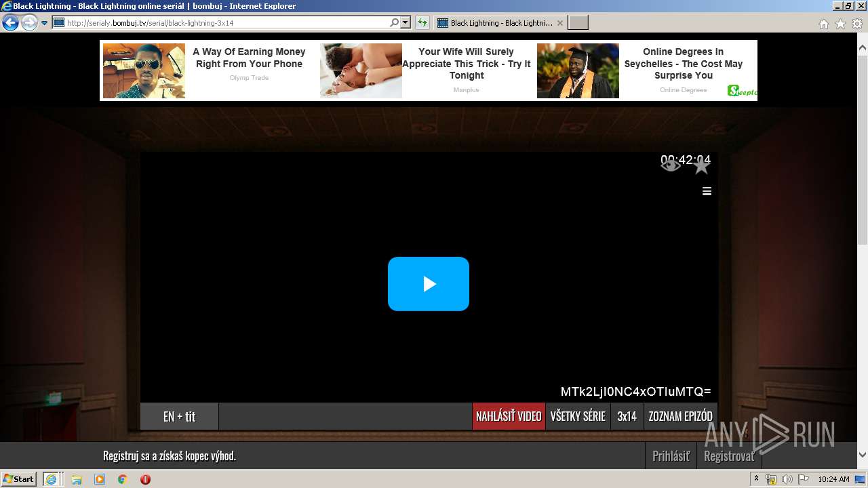
Task: Open Favorites star in toolbar
Action: (x=840, y=24)
